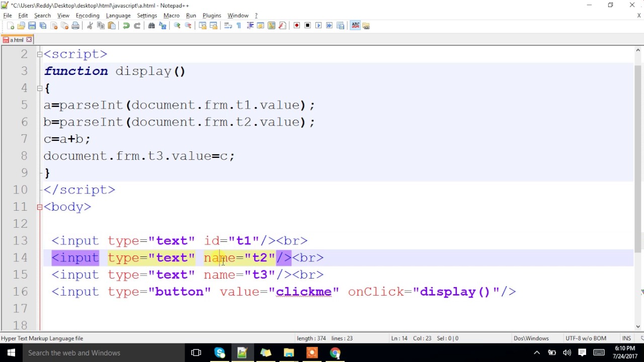Toggle word wrap in the toolbar
This screenshot has width=644, height=362.
pyautogui.click(x=228, y=26)
